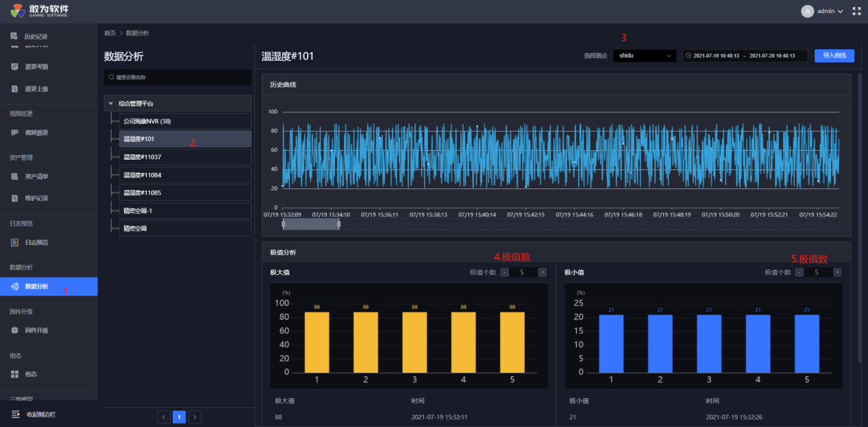Image resolution: width=868 pixels, height=427 pixels.
Task: Increase the 极小值 extreme count
Action: click(837, 272)
